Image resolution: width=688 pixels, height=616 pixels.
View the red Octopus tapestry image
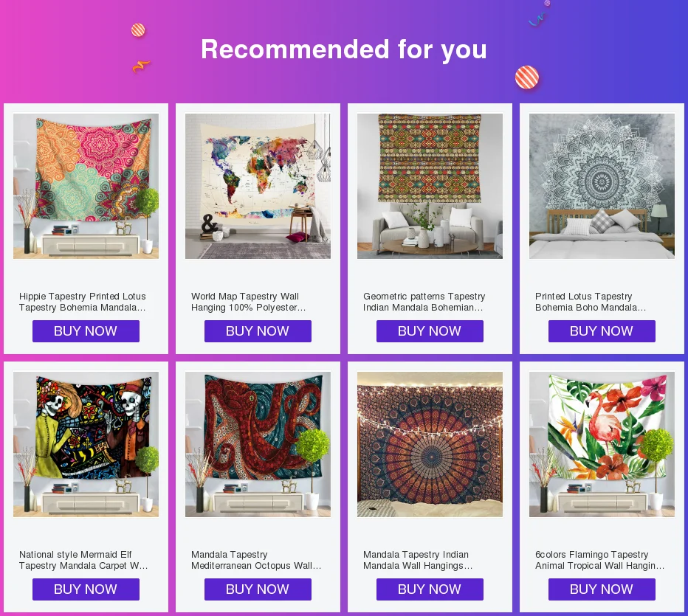[258, 445]
